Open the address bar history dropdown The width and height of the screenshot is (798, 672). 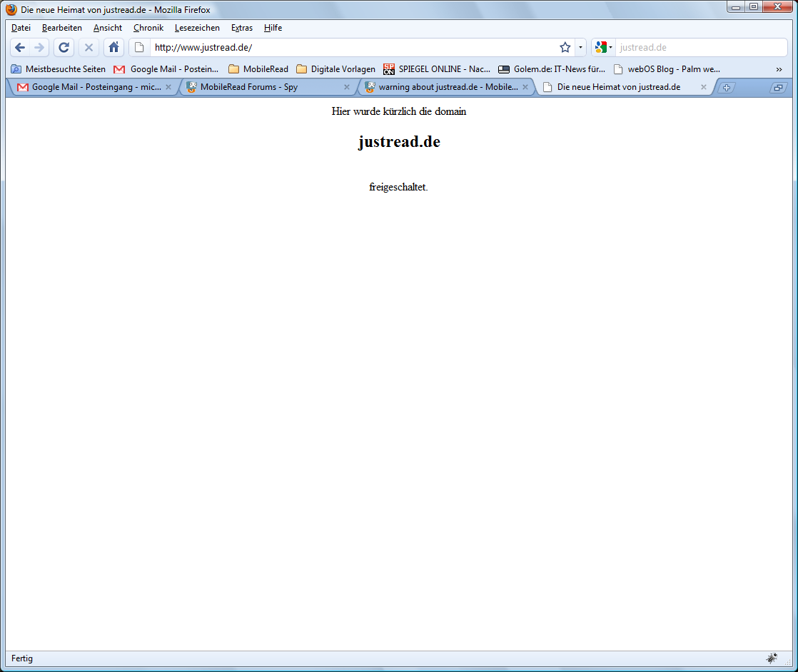point(580,48)
